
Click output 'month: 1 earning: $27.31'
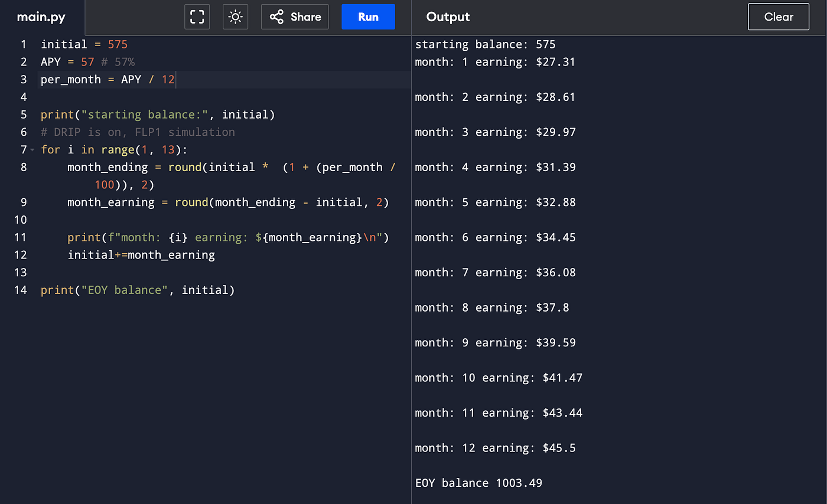495,62
